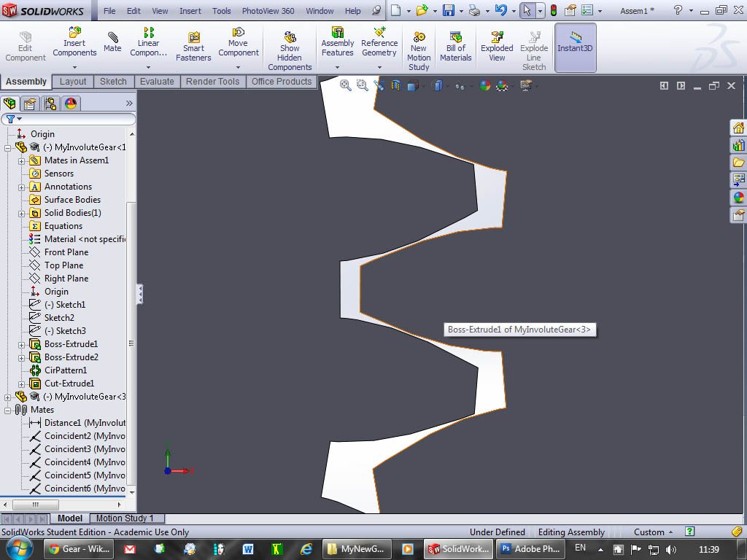Expand Cut-Extrude1 feature node
Viewport: 747px width, 560px height.
point(21,384)
